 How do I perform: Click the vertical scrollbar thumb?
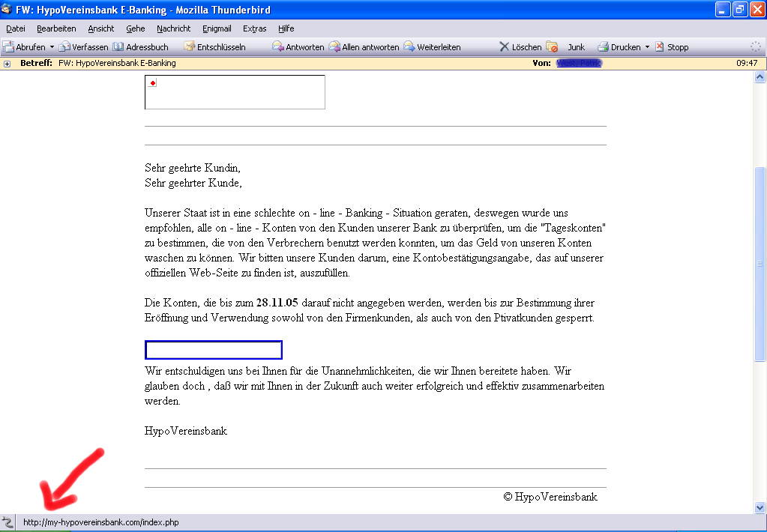(760, 264)
